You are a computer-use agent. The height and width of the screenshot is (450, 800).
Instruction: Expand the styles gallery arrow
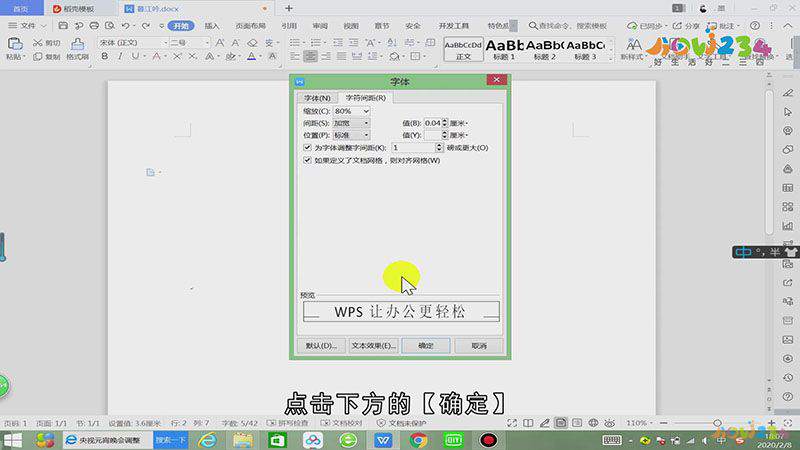coord(611,59)
